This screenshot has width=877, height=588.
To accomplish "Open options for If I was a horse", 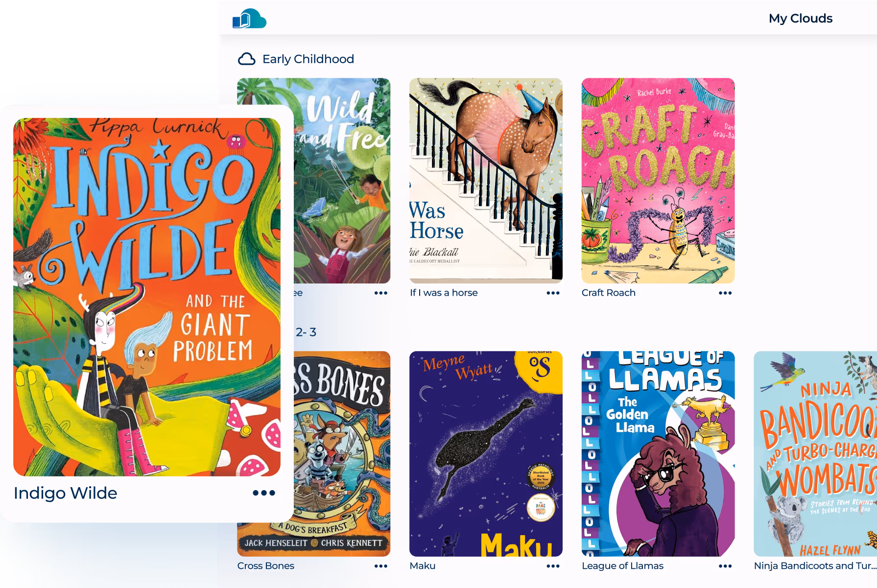I will (553, 293).
